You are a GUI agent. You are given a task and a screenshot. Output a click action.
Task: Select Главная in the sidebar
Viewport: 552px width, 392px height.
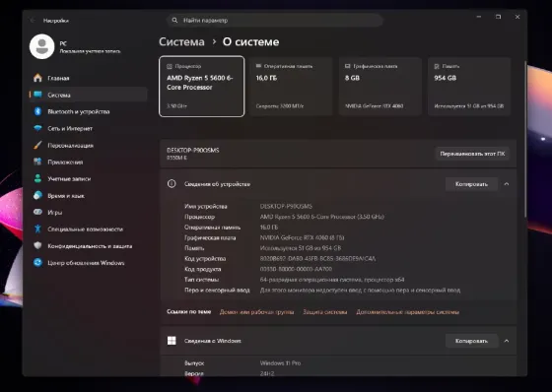[x=88, y=78]
